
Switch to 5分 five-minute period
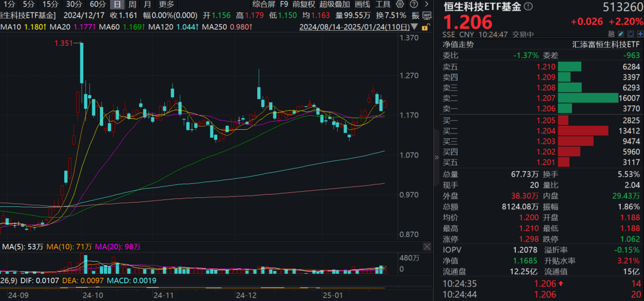pos(29,4)
